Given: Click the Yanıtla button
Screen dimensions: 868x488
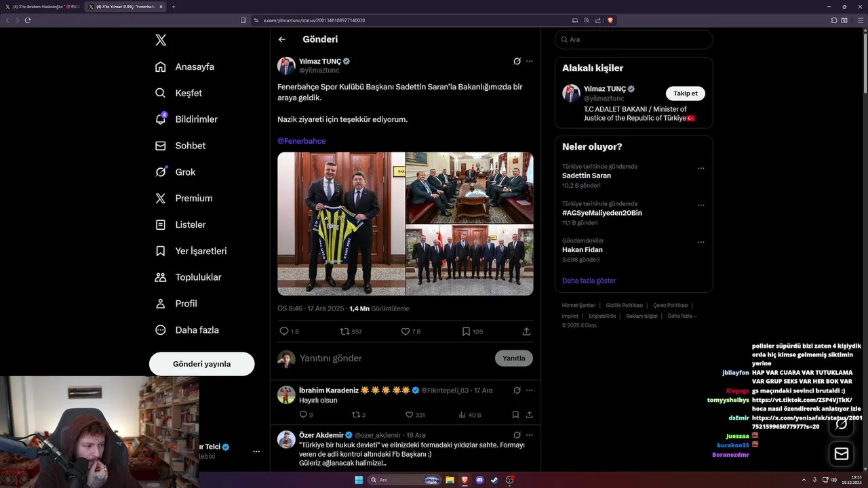Looking at the screenshot, I should tap(514, 358).
